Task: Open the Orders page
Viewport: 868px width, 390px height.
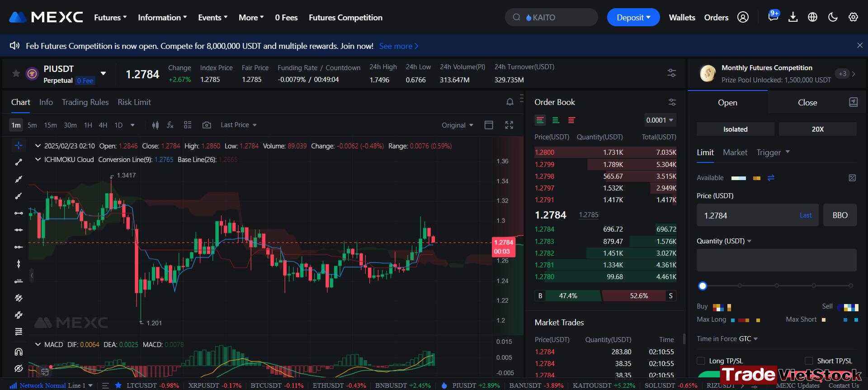Action: pyautogui.click(x=716, y=17)
